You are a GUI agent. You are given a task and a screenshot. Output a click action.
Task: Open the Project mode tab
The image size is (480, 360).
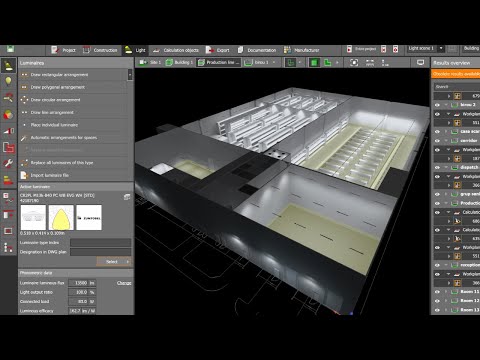[64, 50]
